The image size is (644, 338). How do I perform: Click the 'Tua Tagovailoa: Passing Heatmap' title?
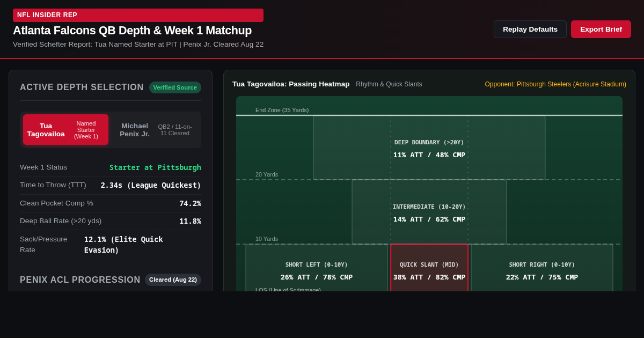291,84
